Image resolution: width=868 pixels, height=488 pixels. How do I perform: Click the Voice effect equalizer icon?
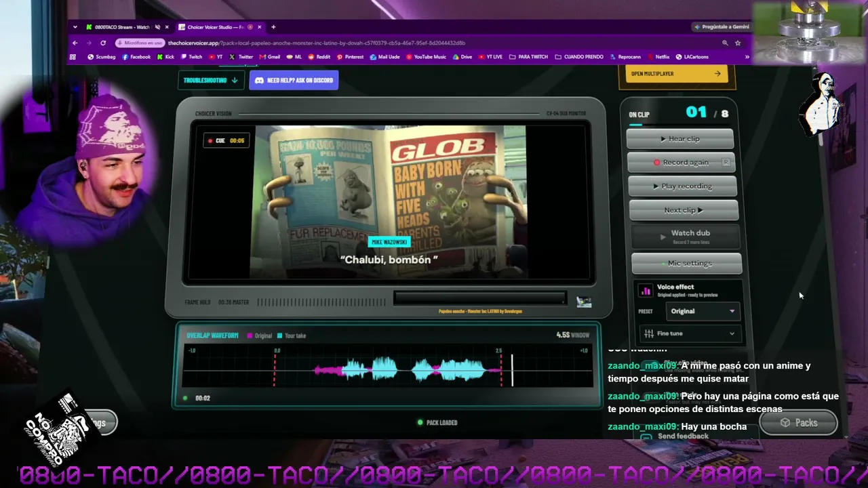click(646, 291)
